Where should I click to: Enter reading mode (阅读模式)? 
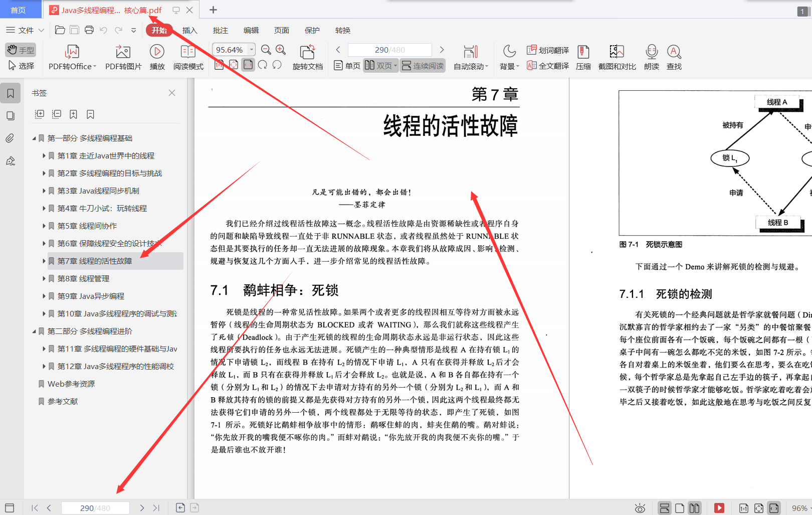188,58
